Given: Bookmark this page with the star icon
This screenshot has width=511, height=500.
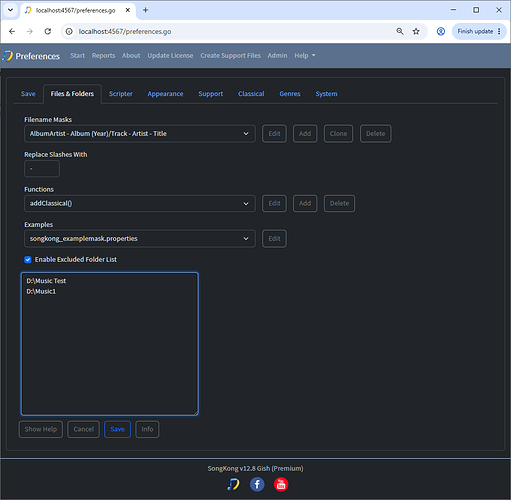Looking at the screenshot, I should pos(416,31).
